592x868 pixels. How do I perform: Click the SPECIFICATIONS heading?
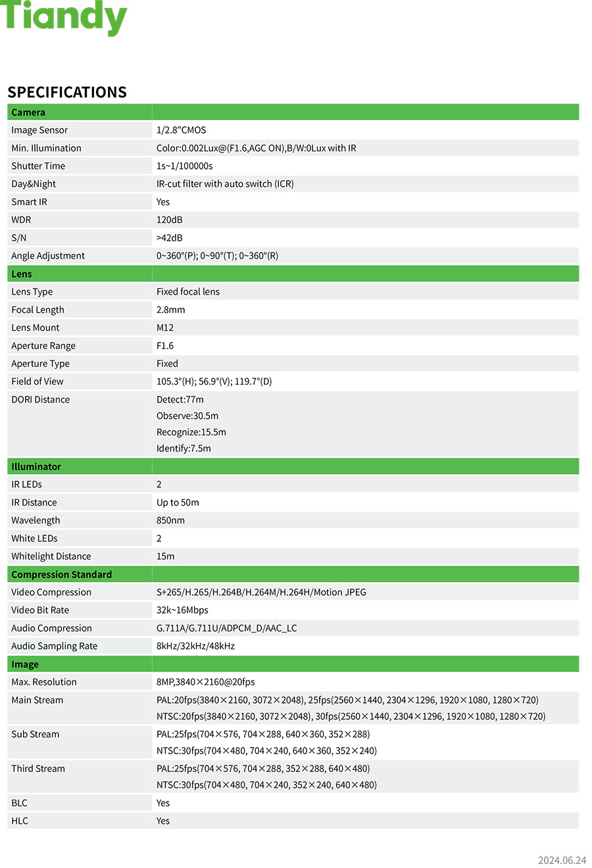coord(67,92)
